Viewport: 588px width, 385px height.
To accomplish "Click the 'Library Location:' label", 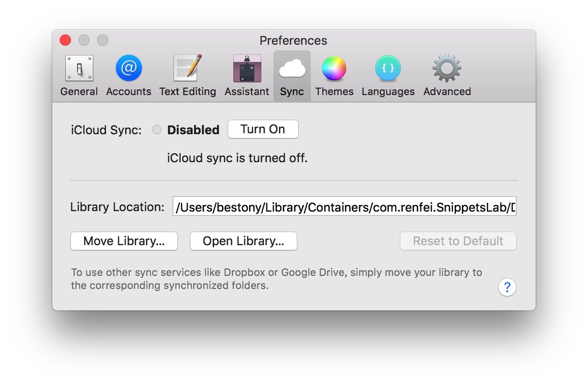I will 118,207.
